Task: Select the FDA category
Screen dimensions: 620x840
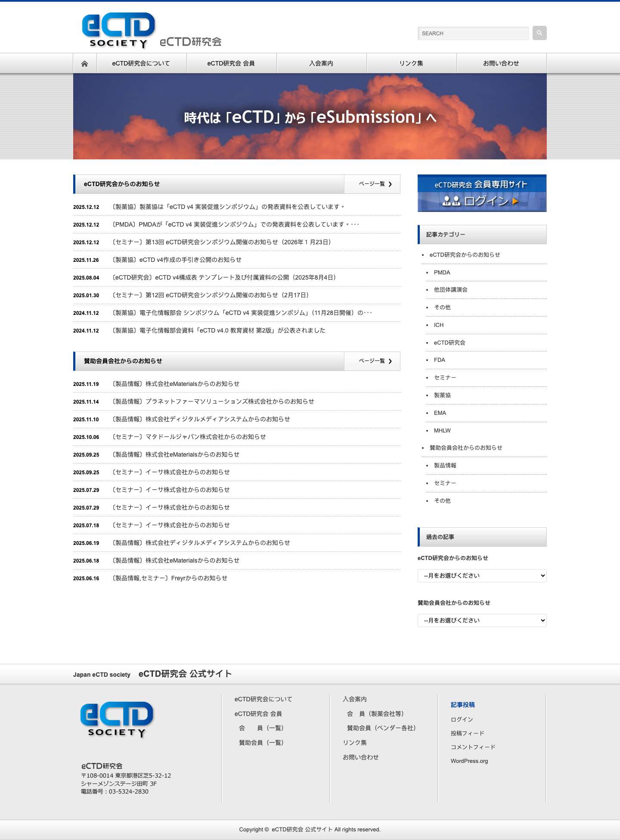Action: [x=439, y=360]
